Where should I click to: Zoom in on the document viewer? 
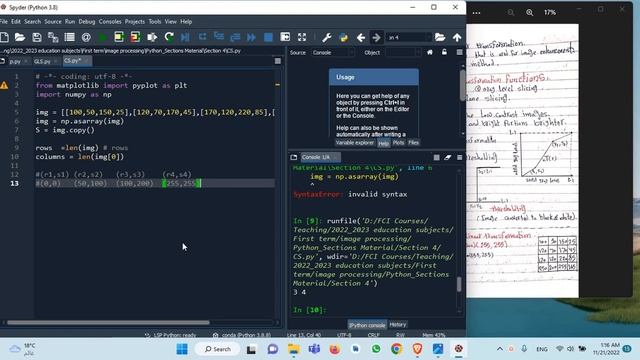tap(529, 13)
